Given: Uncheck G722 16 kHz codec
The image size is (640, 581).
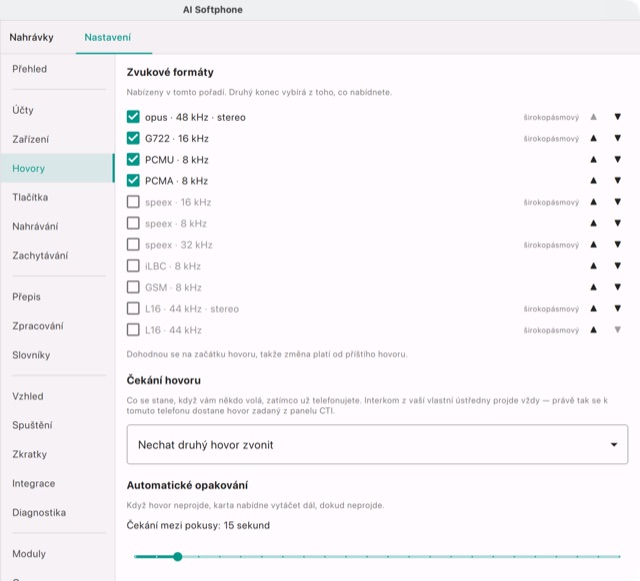Looking at the screenshot, I should (x=133, y=138).
